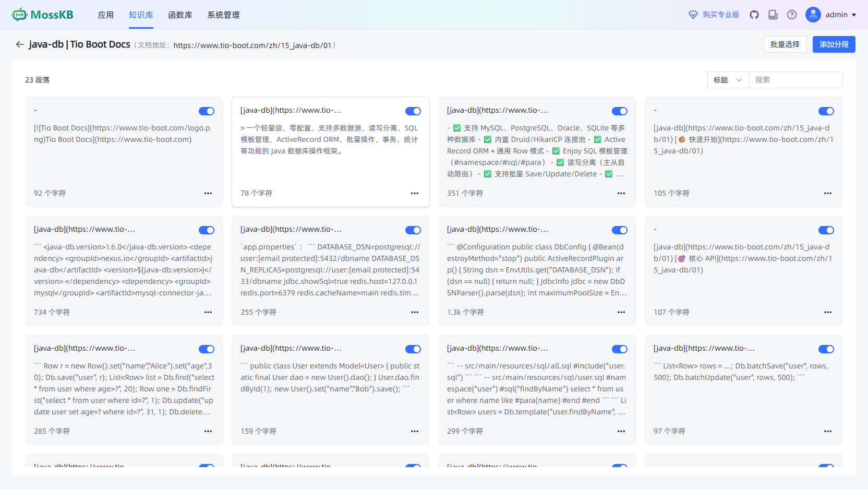Image resolution: width=868 pixels, height=489 pixels.
Task: Toggle the 核心 API segment switch
Action: click(x=826, y=230)
